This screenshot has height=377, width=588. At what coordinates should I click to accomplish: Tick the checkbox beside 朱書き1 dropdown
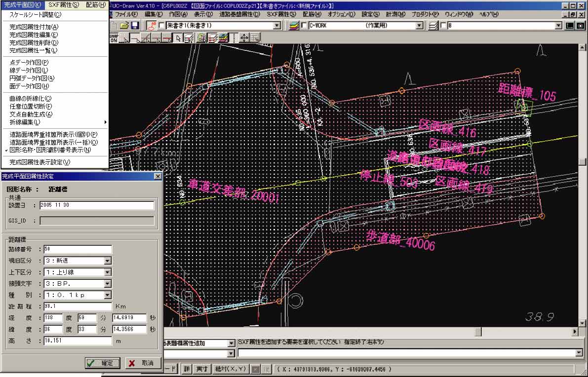[x=162, y=25]
